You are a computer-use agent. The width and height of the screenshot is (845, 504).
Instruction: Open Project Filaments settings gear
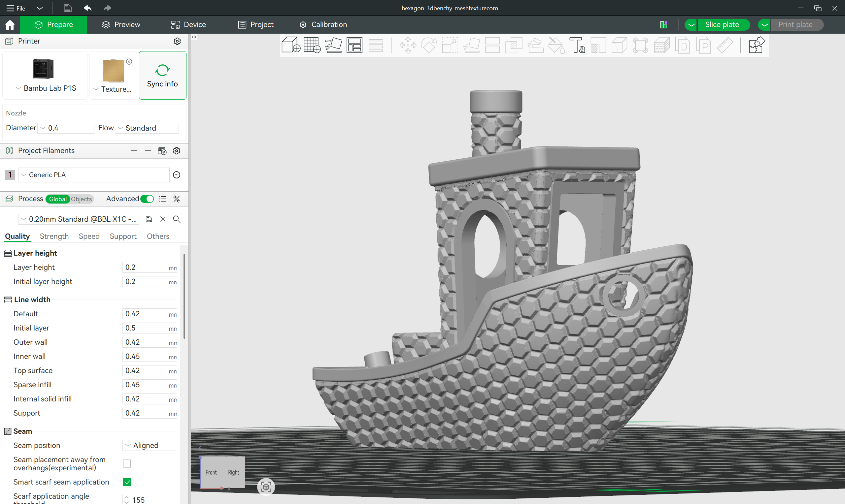point(177,151)
